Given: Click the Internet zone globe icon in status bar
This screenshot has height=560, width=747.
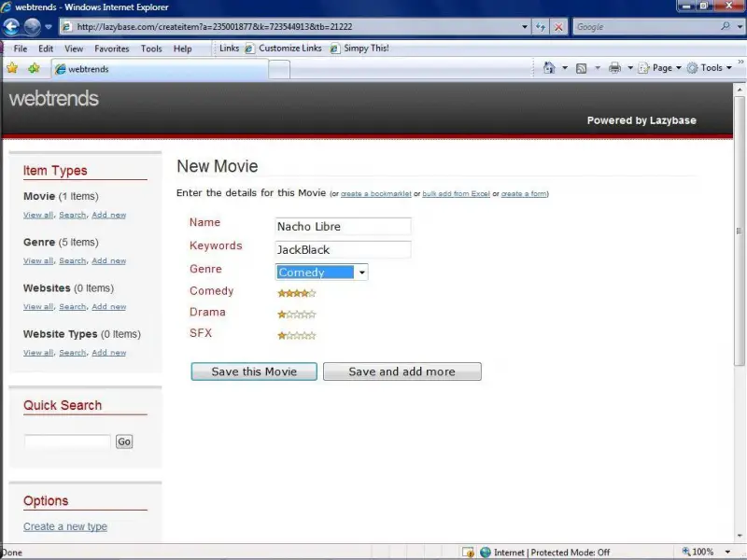Looking at the screenshot, I should (x=486, y=552).
